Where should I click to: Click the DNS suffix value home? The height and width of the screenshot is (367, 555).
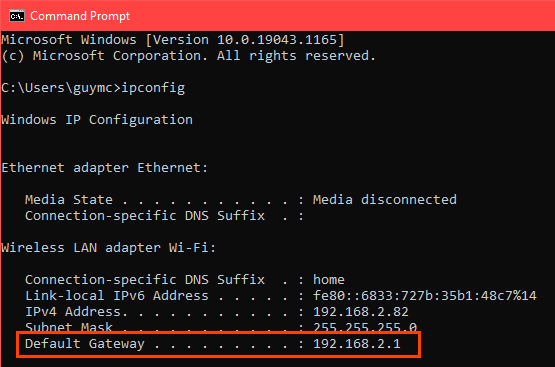pyautogui.click(x=329, y=280)
